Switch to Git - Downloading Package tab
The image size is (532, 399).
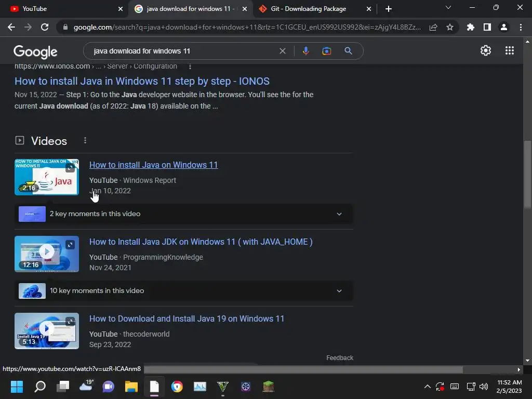coord(314,9)
